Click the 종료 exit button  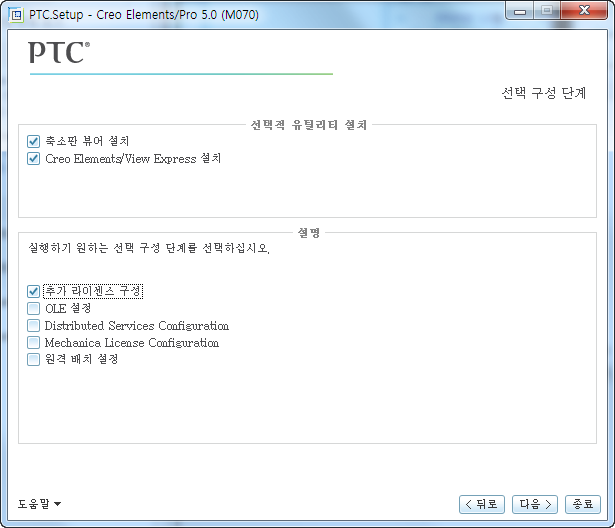click(x=582, y=504)
